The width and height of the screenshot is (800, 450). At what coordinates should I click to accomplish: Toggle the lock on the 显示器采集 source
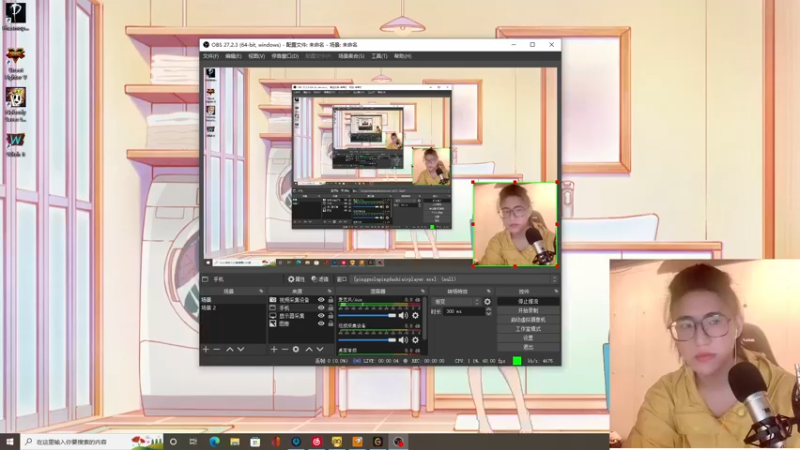click(x=331, y=316)
